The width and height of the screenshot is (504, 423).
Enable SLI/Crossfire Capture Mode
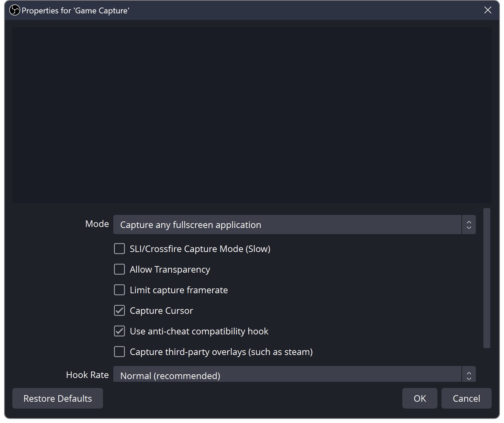[x=119, y=249]
